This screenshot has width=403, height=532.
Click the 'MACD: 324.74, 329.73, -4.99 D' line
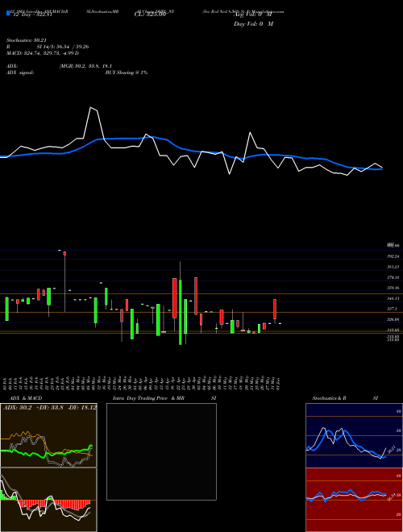point(43,53)
